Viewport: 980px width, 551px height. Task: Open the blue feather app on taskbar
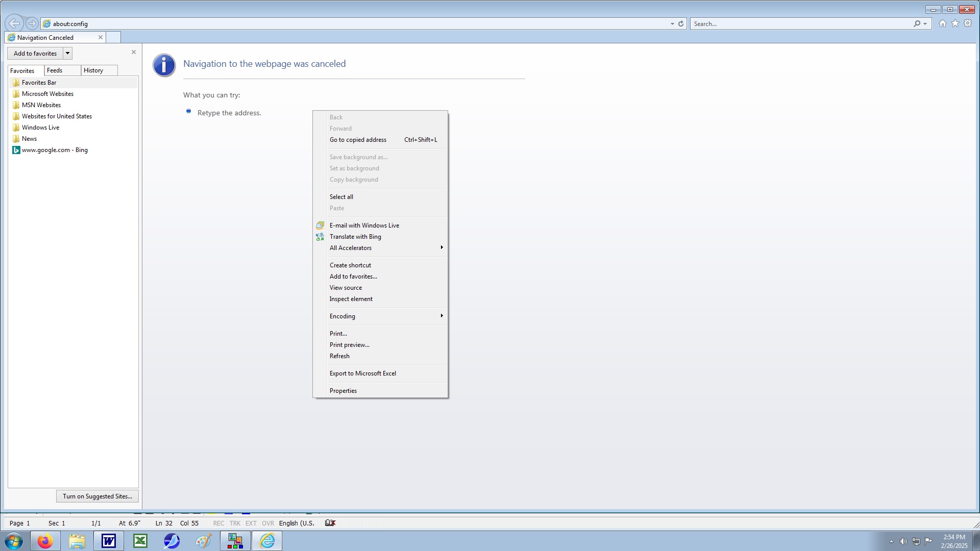[172, 541]
